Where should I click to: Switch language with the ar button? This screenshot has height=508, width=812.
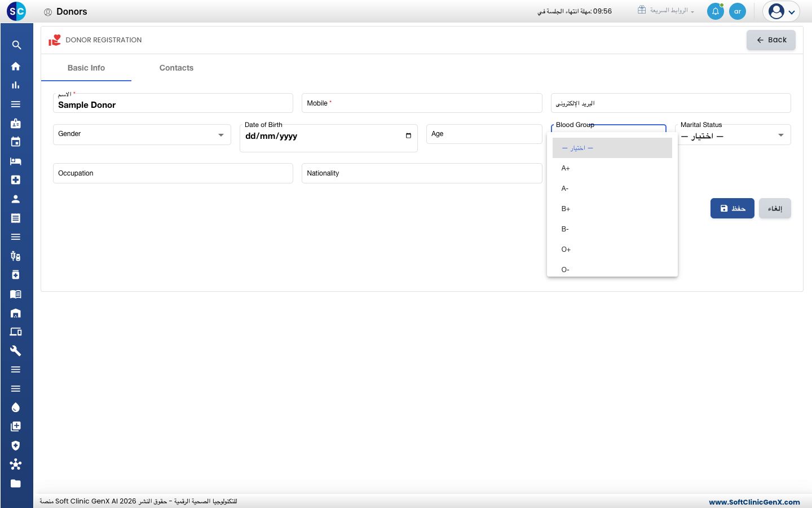click(x=738, y=11)
